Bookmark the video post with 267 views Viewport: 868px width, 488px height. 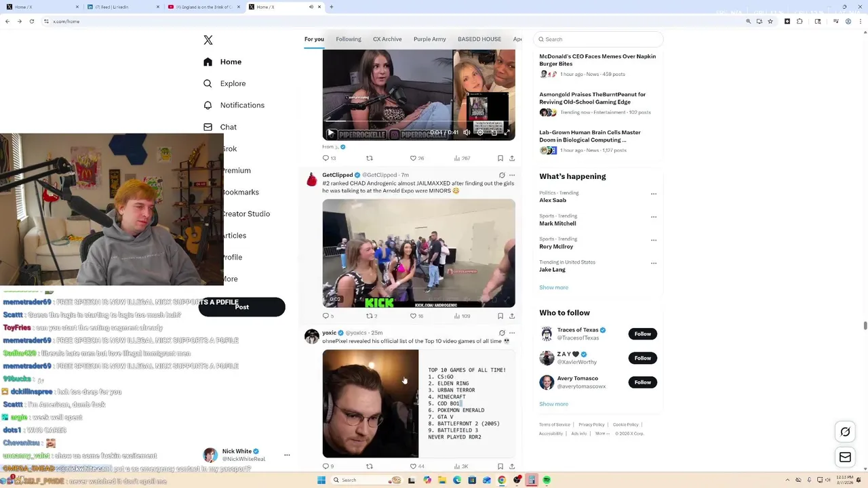(500, 158)
